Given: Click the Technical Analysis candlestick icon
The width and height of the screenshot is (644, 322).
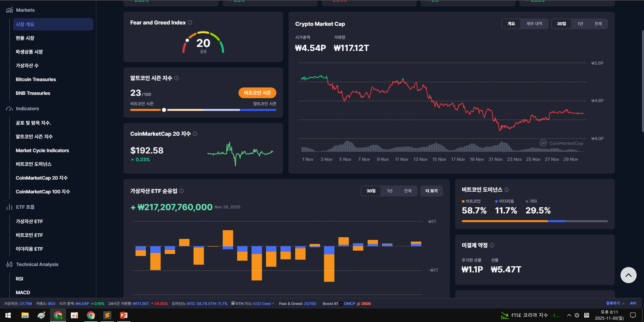Looking at the screenshot, I should [x=9, y=265].
